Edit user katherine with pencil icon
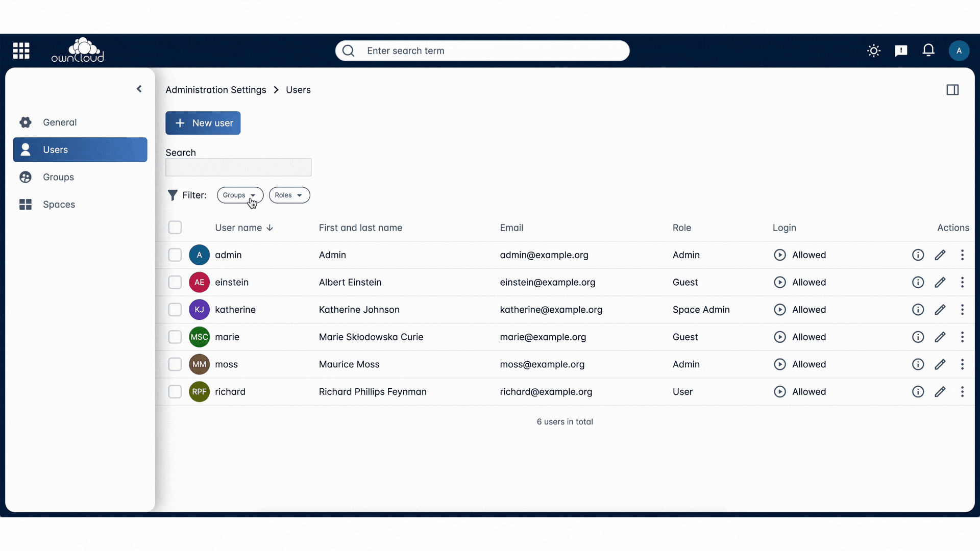The height and width of the screenshot is (551, 980). (940, 310)
